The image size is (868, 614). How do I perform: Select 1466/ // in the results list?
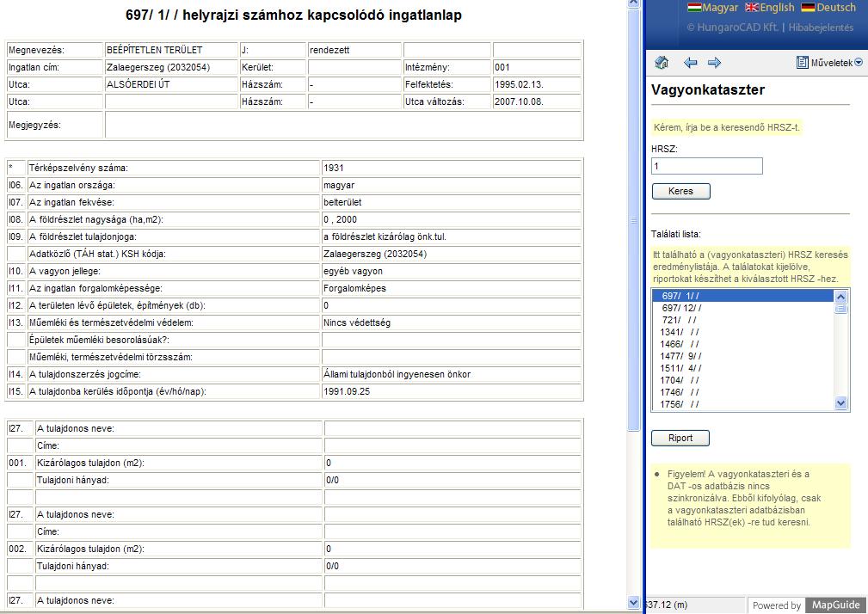pyautogui.click(x=743, y=344)
